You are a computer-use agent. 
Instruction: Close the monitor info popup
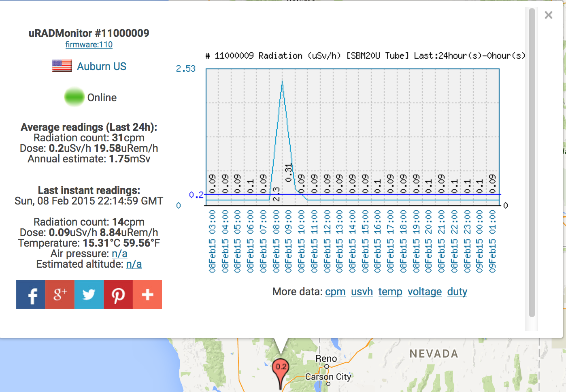pyautogui.click(x=549, y=15)
